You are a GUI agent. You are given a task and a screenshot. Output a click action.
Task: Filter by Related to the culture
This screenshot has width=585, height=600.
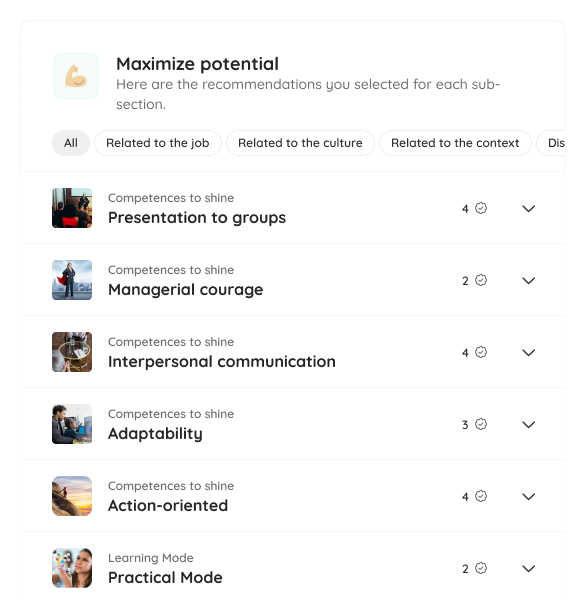coord(300,143)
